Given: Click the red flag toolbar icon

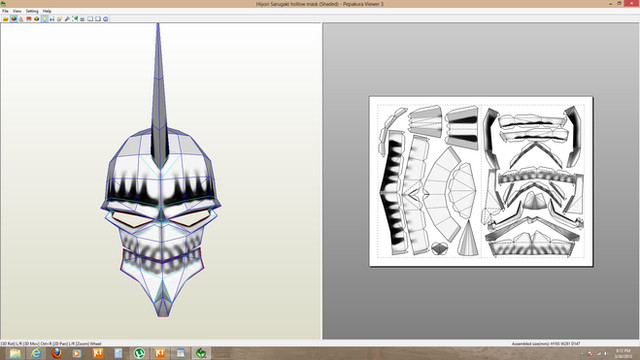Looking at the screenshot, I should [29, 19].
